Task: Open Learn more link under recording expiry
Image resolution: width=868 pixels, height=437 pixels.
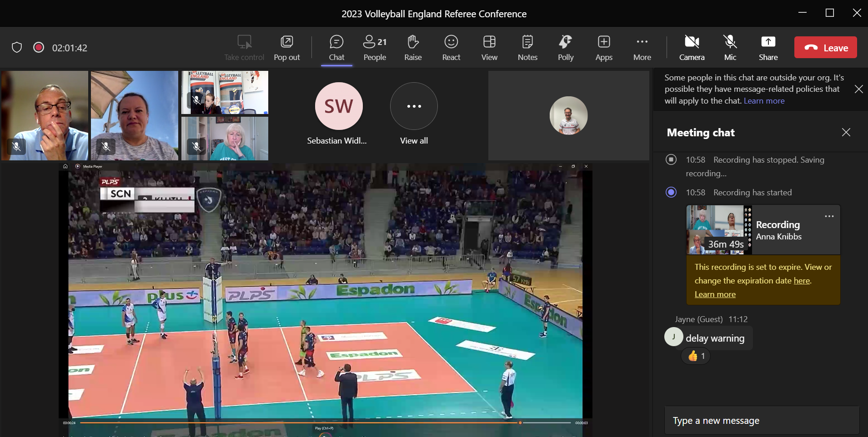Action: coord(715,294)
